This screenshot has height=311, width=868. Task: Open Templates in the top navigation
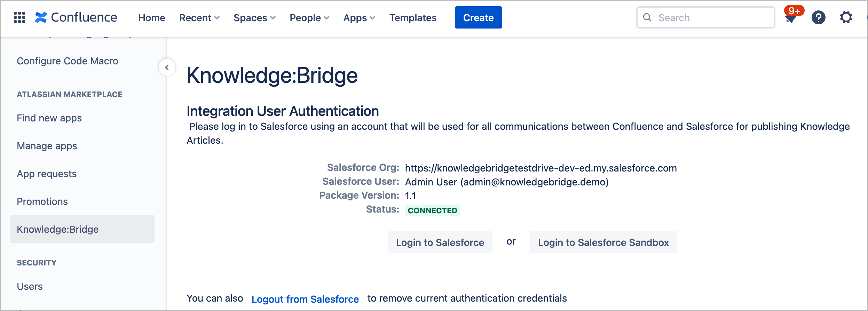(413, 18)
